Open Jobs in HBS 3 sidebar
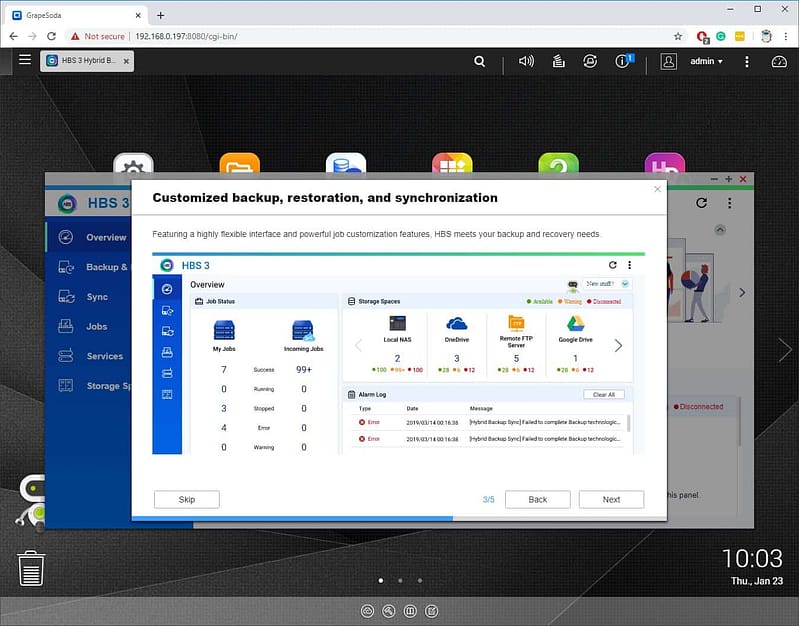 (89, 326)
